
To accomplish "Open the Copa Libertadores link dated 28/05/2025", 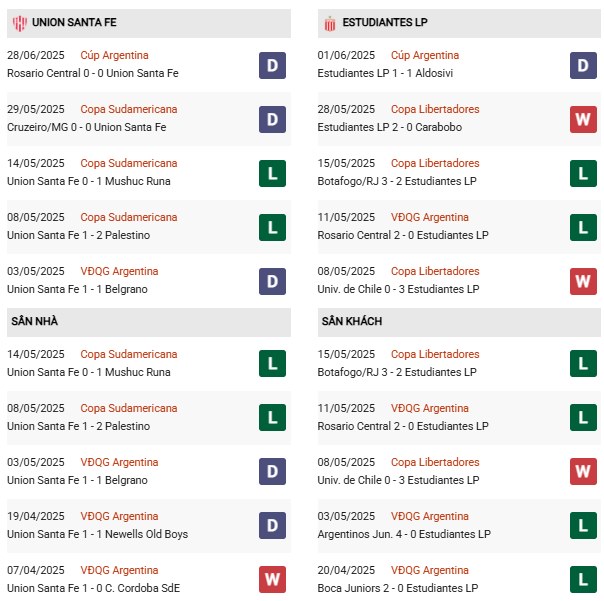I will [x=434, y=109].
